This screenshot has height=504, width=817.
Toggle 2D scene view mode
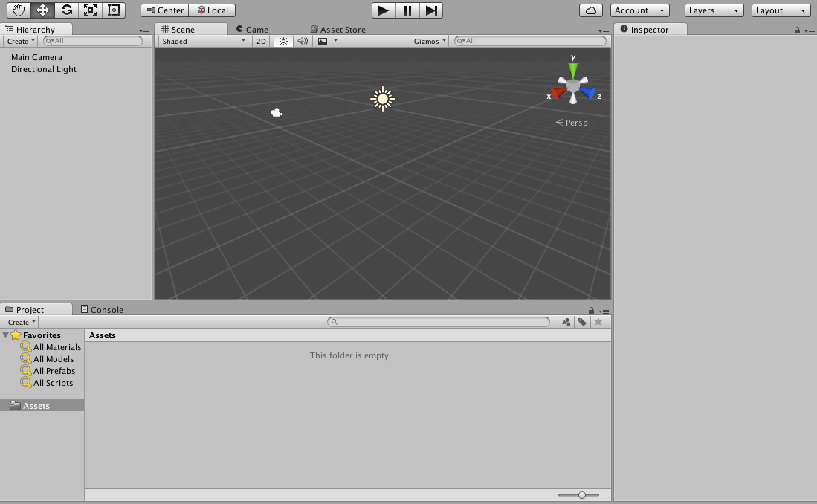point(261,41)
